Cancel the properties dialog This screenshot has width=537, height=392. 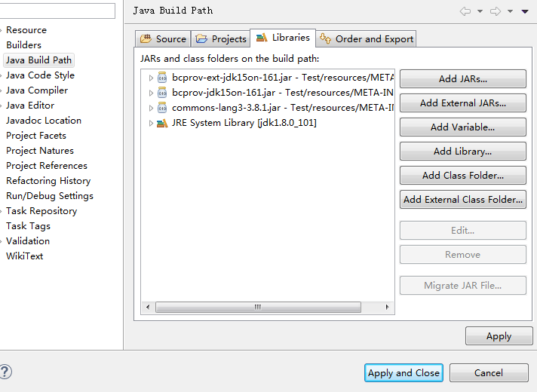pyautogui.click(x=489, y=373)
